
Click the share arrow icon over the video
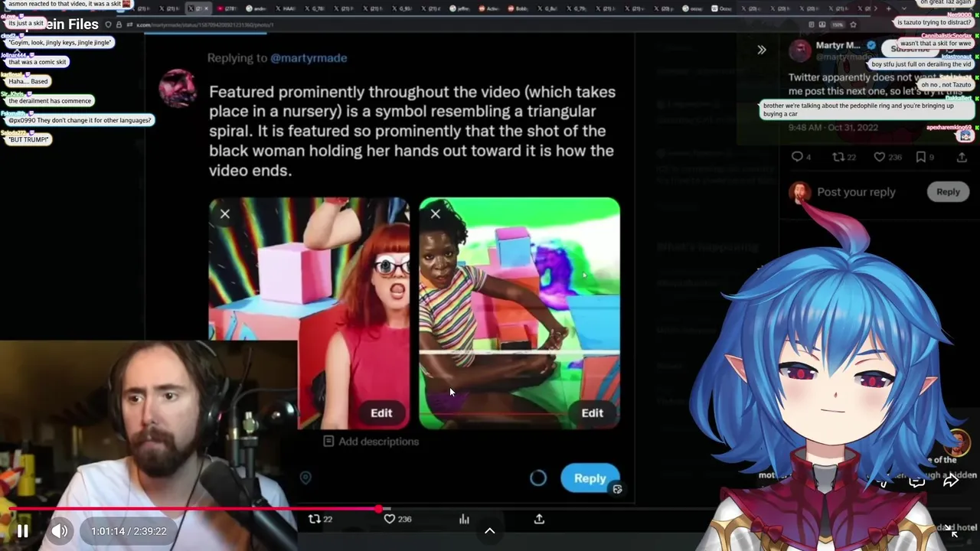pos(951,481)
